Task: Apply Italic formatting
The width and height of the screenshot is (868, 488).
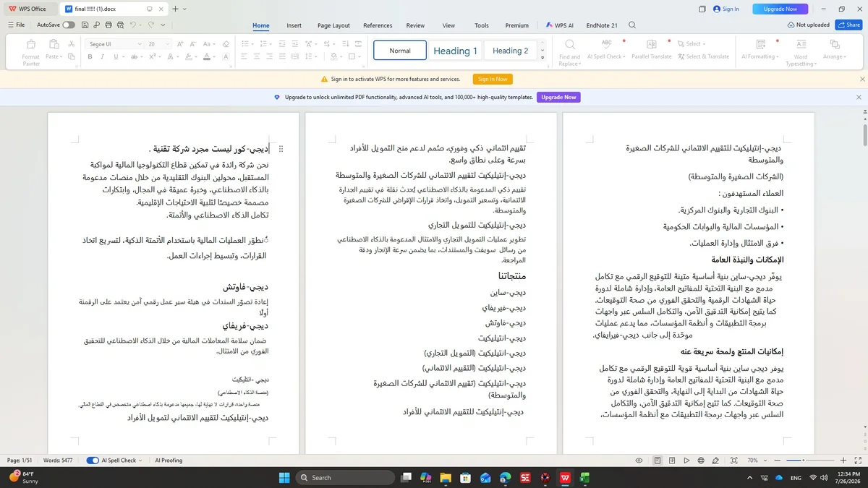Action: tap(103, 56)
